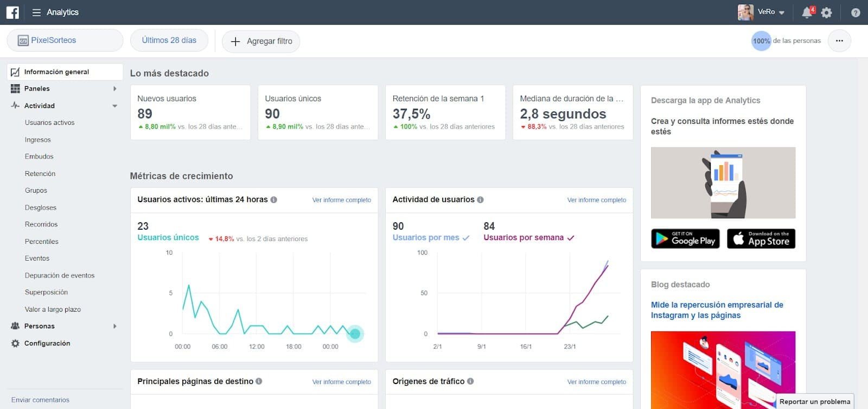Click the Paneles grid icon
This screenshot has height=409, width=868.
15,89
